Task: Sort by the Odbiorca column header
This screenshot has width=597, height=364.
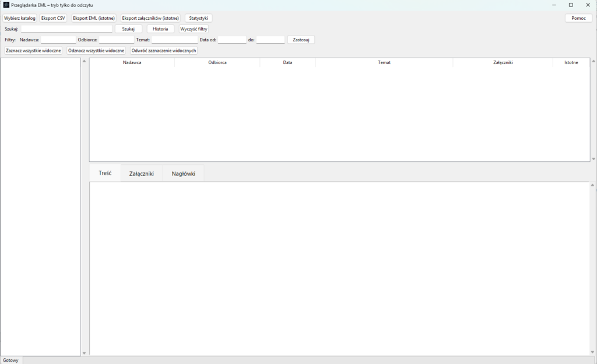Action: [217, 62]
